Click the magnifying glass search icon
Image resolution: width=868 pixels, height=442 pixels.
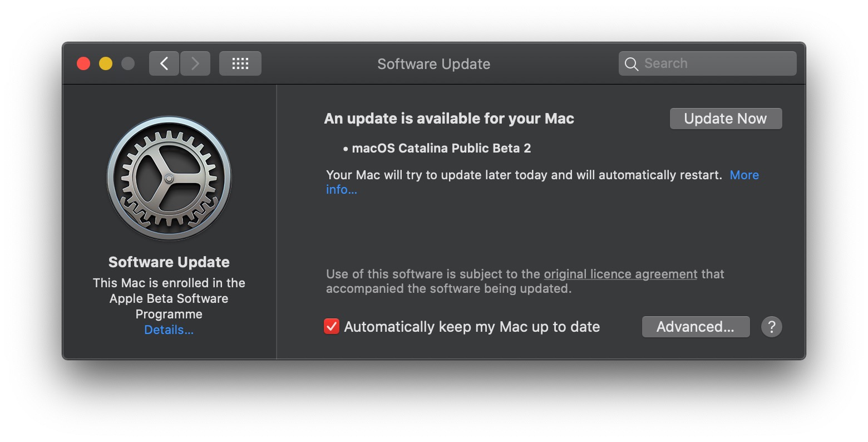[631, 64]
